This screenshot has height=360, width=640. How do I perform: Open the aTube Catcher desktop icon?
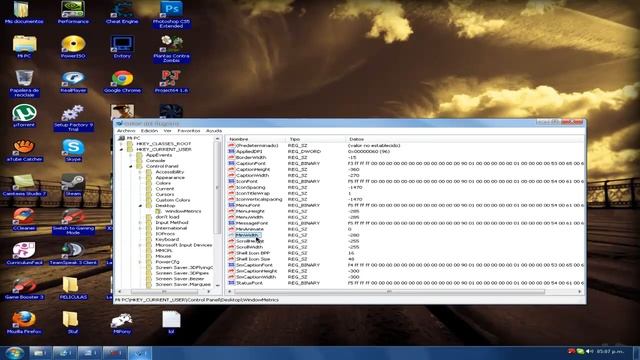pyautogui.click(x=24, y=149)
